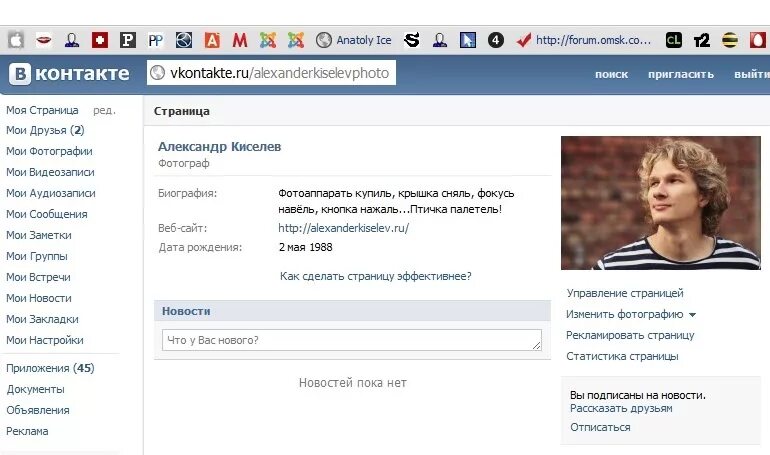770x455 pixels.
Task: Go to Мои Фотографии
Action: coord(49,151)
